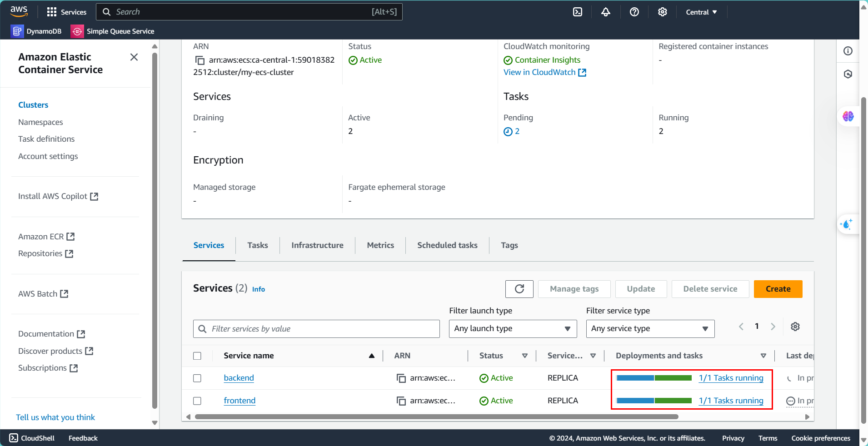Image resolution: width=868 pixels, height=446 pixels.
Task: Open the settings gear in the top bar
Action: (663, 12)
